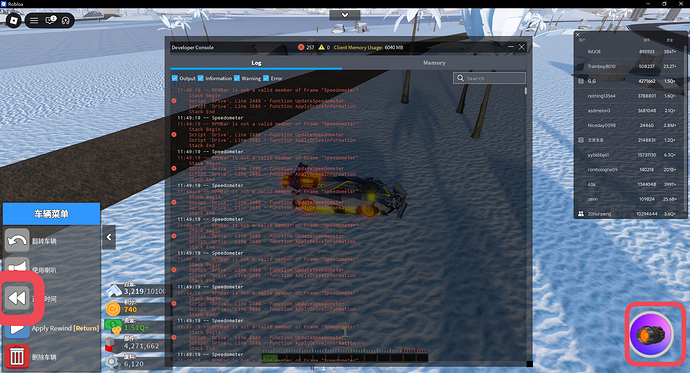Click the red trash delete vehicle icon
Viewport: 690px width, 373px height.
click(x=17, y=357)
